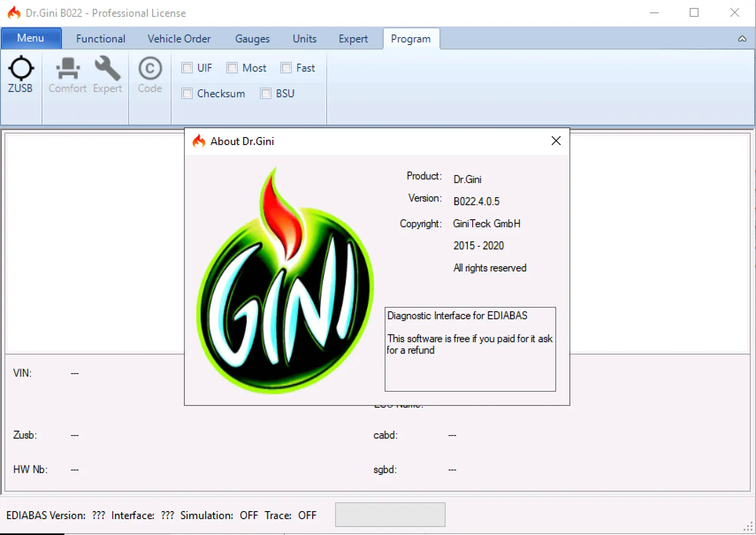Select the Comfort seat icon
This screenshot has width=756, height=535.
click(68, 69)
